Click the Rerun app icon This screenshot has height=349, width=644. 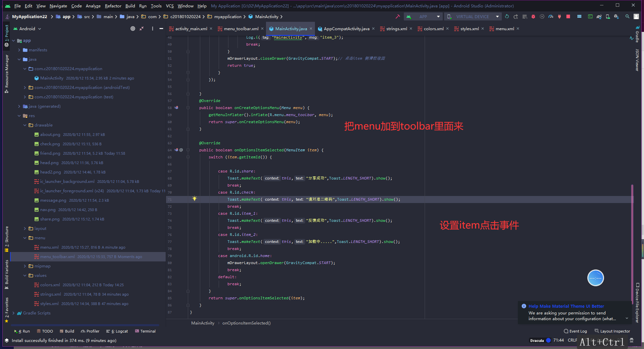coord(507,16)
